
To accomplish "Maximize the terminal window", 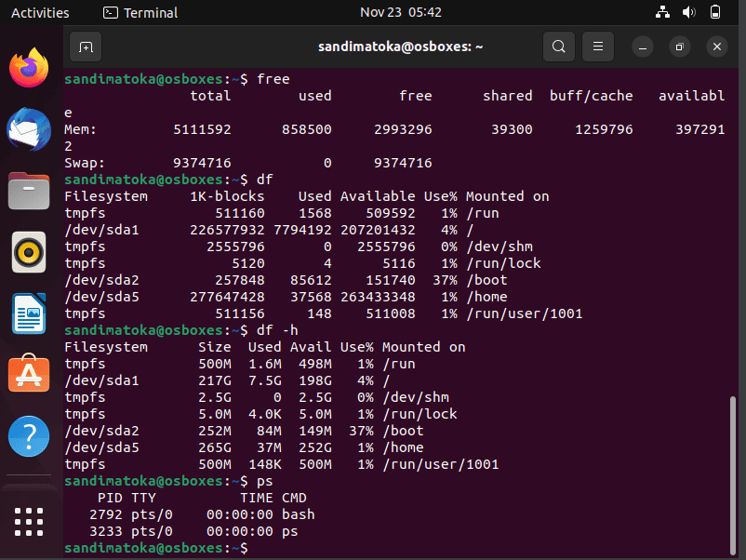I will tap(679, 47).
